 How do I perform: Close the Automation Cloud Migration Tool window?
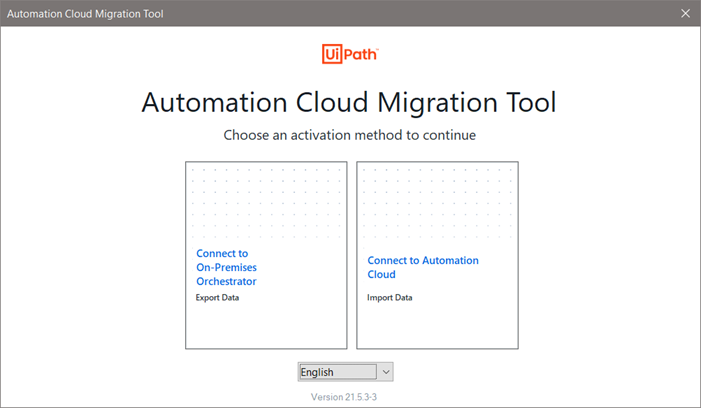coord(685,13)
